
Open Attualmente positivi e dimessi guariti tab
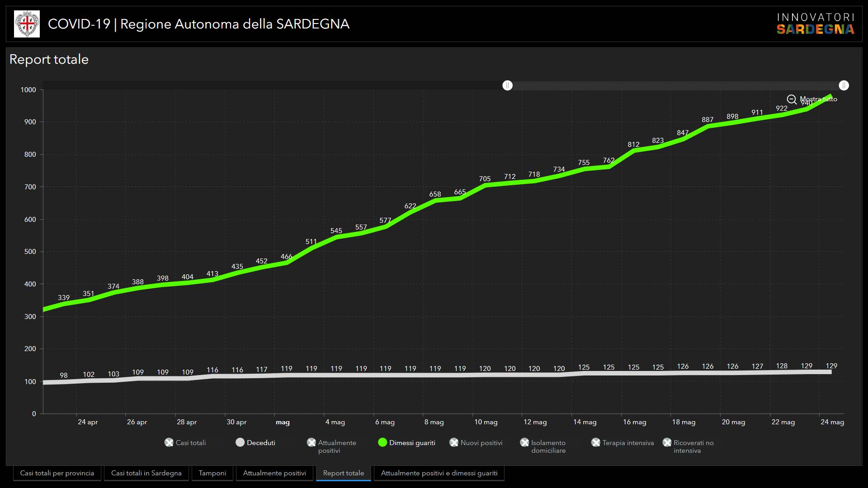439,473
